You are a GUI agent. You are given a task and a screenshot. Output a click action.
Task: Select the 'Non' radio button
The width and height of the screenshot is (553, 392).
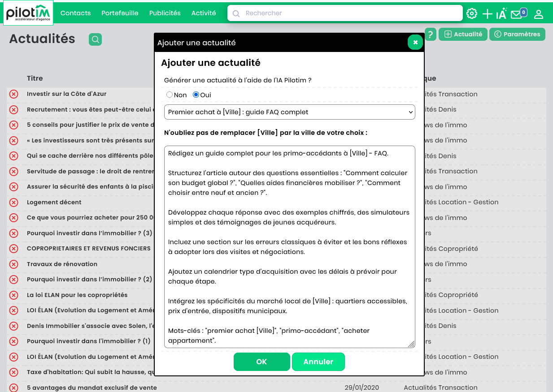[x=170, y=95]
